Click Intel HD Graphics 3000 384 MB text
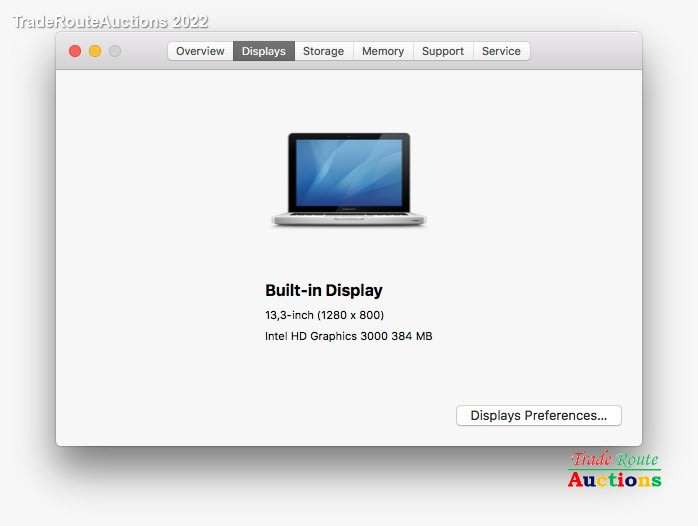Viewport: 698px width, 526px height. tap(349, 336)
